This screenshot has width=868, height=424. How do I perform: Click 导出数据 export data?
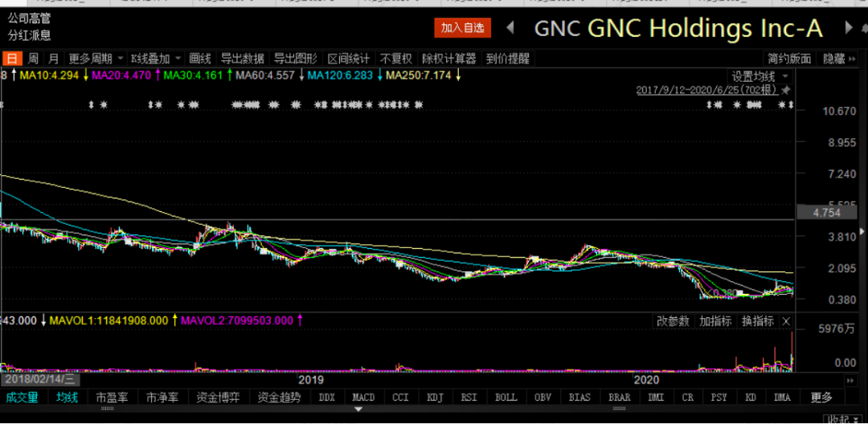click(x=243, y=59)
